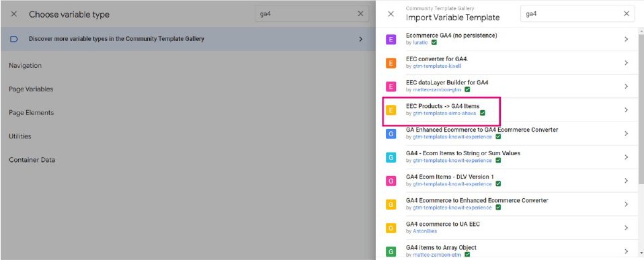Select GA4 Ecom Items - DLV Version 1 title
Image resolution: width=644 pixels, height=260 pixels.
click(450, 177)
